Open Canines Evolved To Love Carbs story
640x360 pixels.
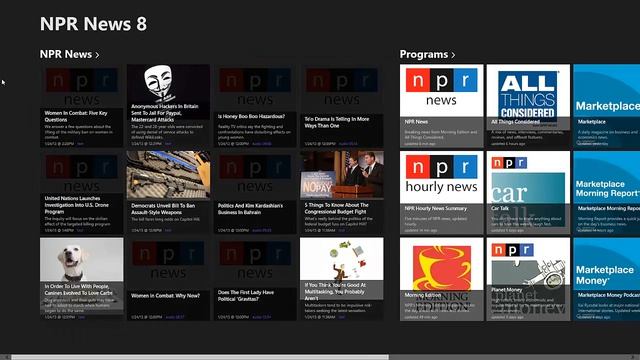click(x=82, y=279)
